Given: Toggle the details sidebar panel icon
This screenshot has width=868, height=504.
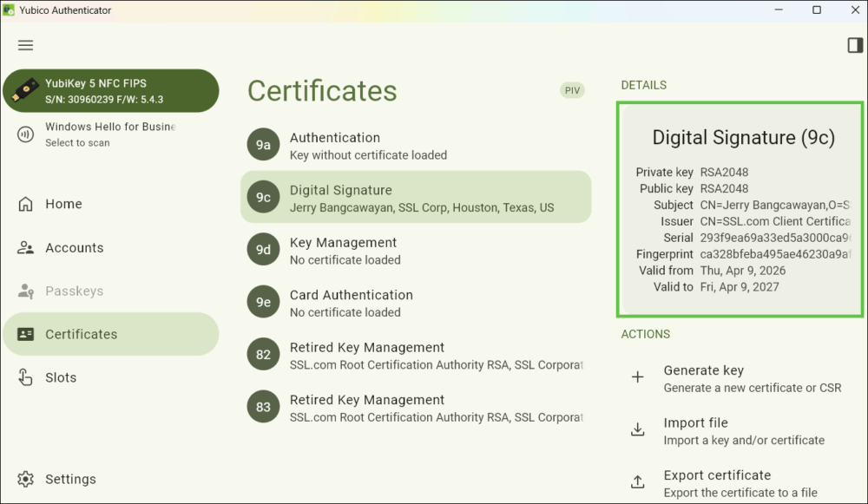Looking at the screenshot, I should (855, 45).
